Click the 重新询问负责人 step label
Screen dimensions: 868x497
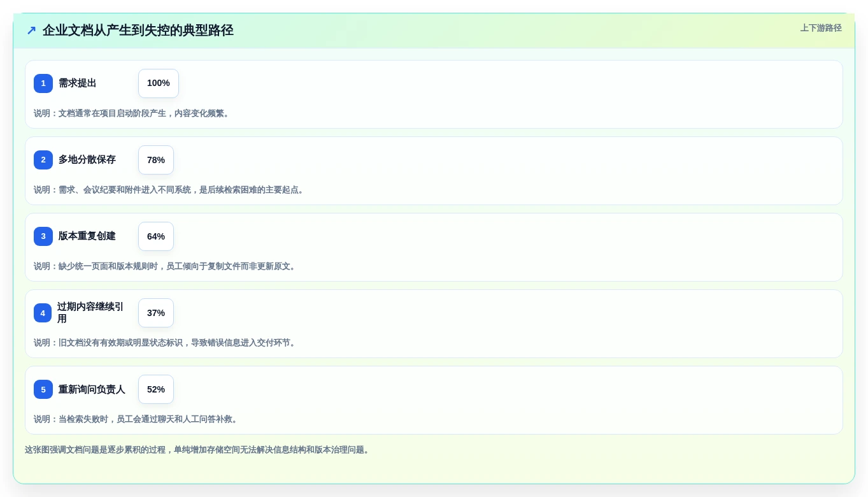[x=92, y=389]
